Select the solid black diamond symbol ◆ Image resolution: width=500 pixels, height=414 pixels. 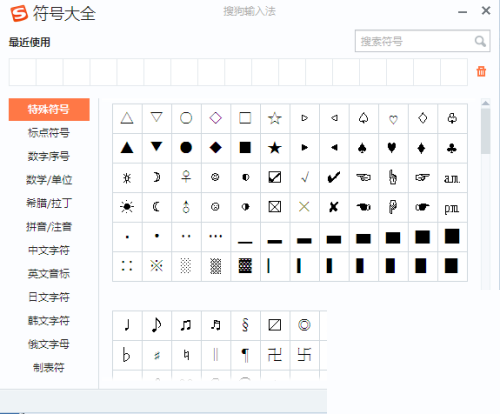coord(216,148)
